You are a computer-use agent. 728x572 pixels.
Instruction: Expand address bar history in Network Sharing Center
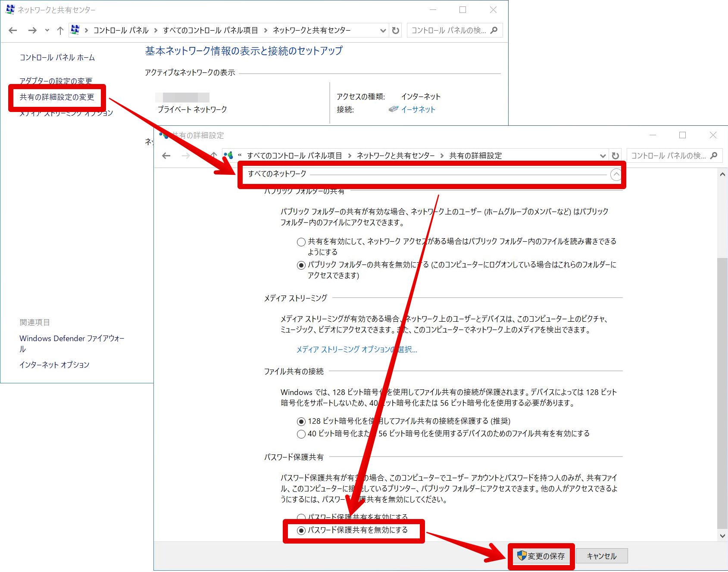coord(383,30)
